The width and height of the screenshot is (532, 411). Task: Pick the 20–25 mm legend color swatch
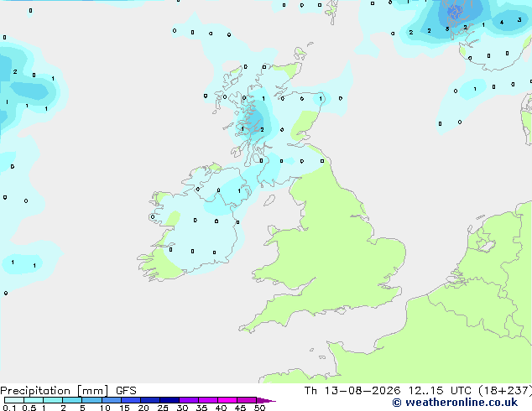click(x=149, y=400)
